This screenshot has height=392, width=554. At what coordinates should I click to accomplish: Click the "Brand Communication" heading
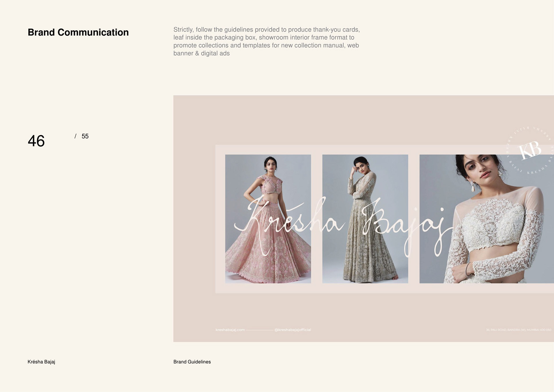click(78, 32)
